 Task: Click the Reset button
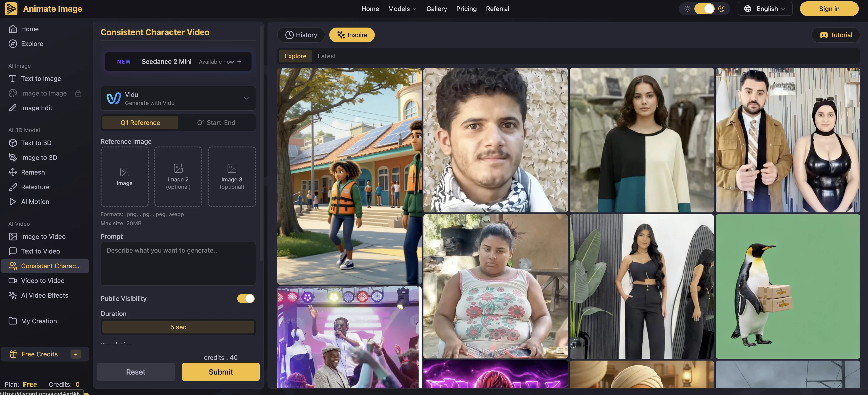pyautogui.click(x=135, y=372)
